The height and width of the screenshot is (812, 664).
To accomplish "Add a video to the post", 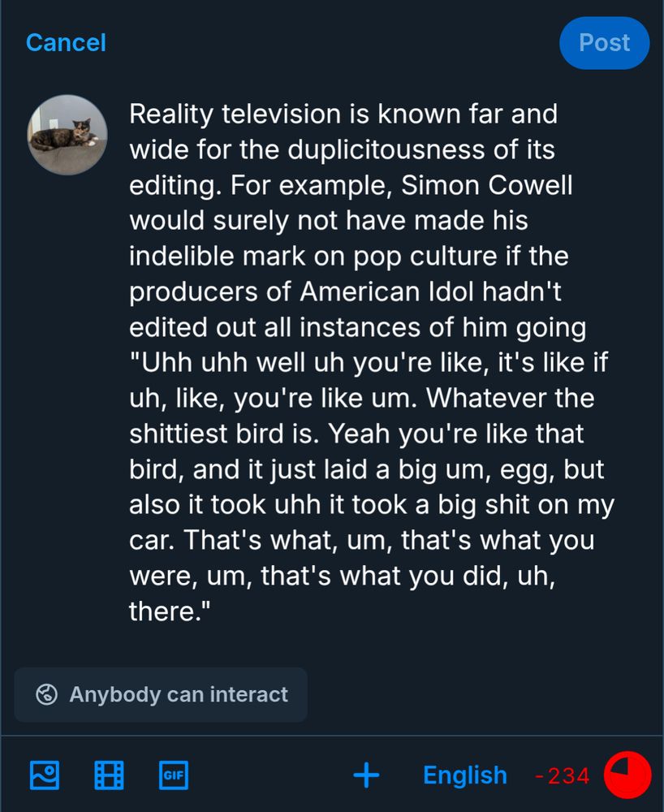I will [109, 775].
